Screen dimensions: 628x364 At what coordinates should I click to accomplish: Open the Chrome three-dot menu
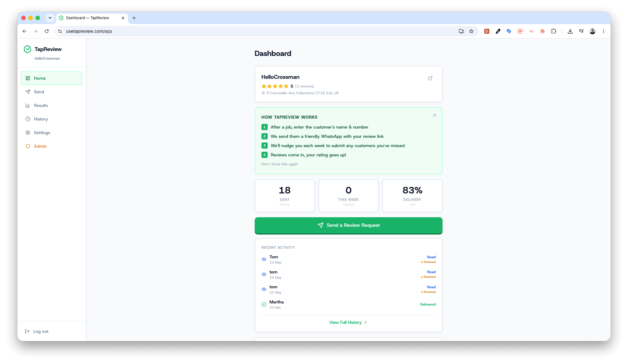pos(604,31)
